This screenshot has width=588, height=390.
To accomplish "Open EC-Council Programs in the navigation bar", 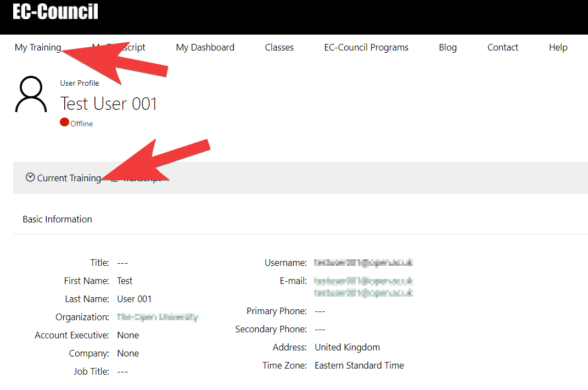I will 366,47.
